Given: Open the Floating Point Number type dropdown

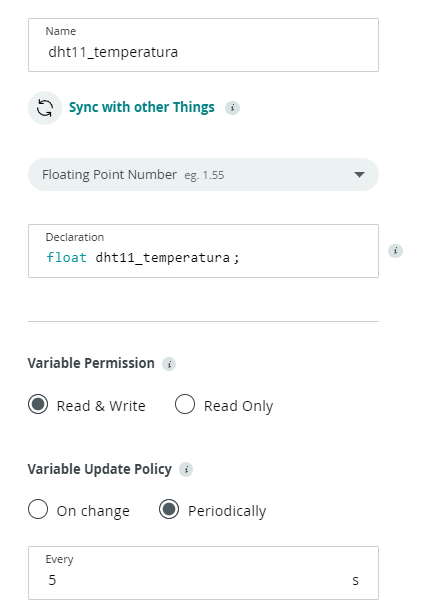Looking at the screenshot, I should click(203, 175).
